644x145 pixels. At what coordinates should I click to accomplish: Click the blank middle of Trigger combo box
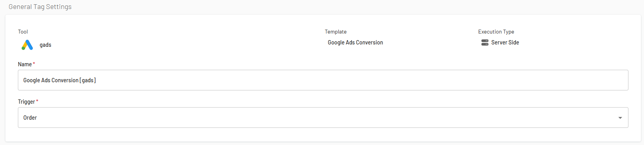[323, 117]
